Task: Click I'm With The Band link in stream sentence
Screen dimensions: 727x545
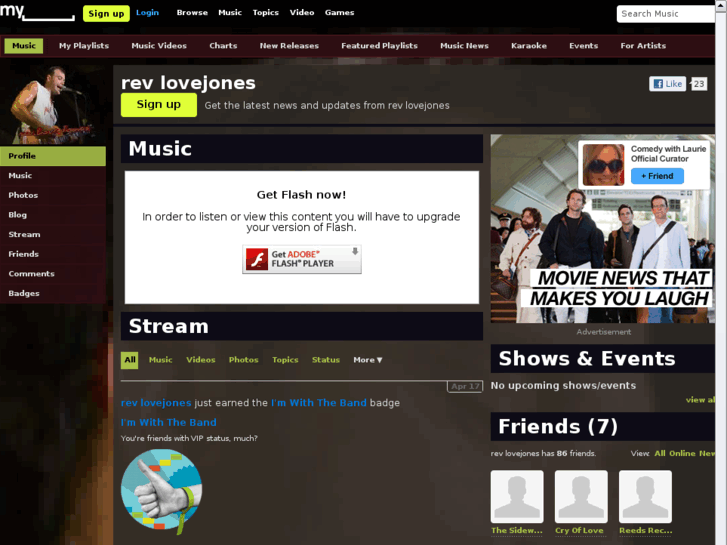Action: (319, 403)
